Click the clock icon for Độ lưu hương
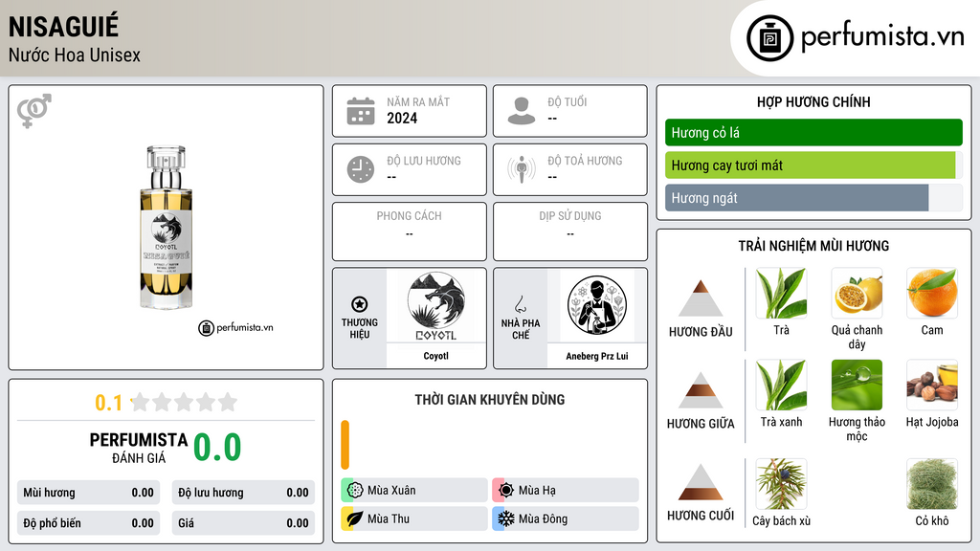The height and width of the screenshot is (551, 980). click(x=361, y=169)
